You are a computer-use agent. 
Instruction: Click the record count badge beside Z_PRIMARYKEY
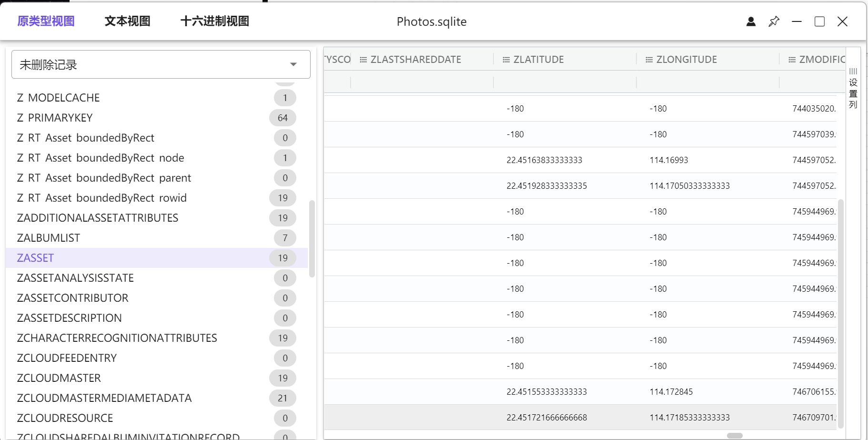283,117
